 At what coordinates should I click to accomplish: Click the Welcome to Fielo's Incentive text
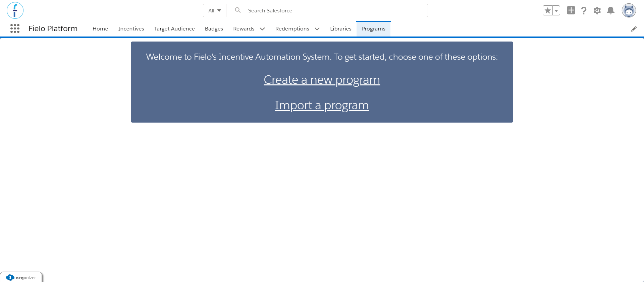coord(322,57)
